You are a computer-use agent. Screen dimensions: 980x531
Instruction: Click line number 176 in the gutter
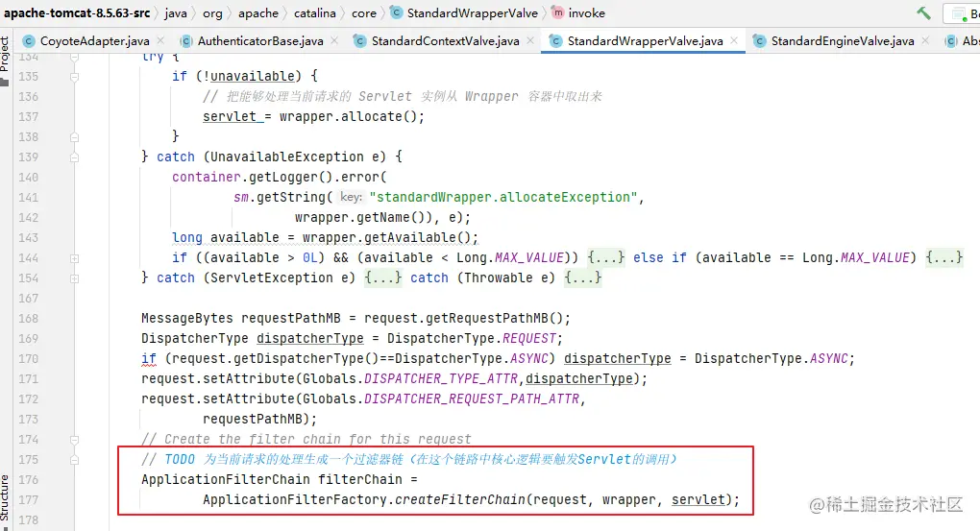pos(28,479)
